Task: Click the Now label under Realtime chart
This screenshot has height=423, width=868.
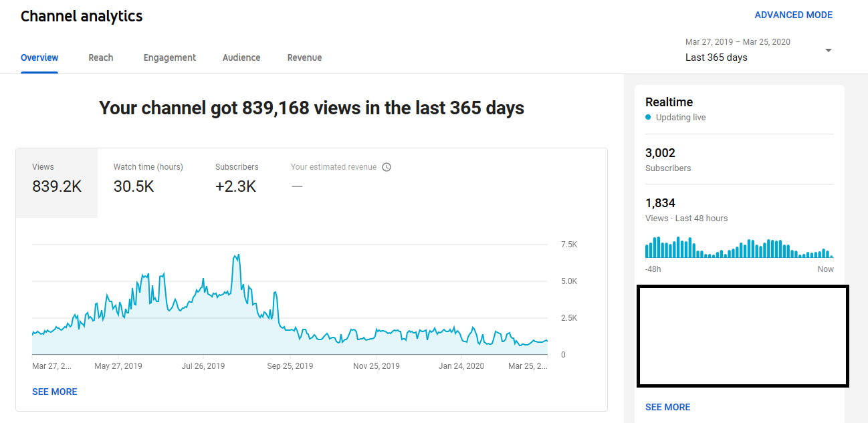Action: click(x=826, y=269)
